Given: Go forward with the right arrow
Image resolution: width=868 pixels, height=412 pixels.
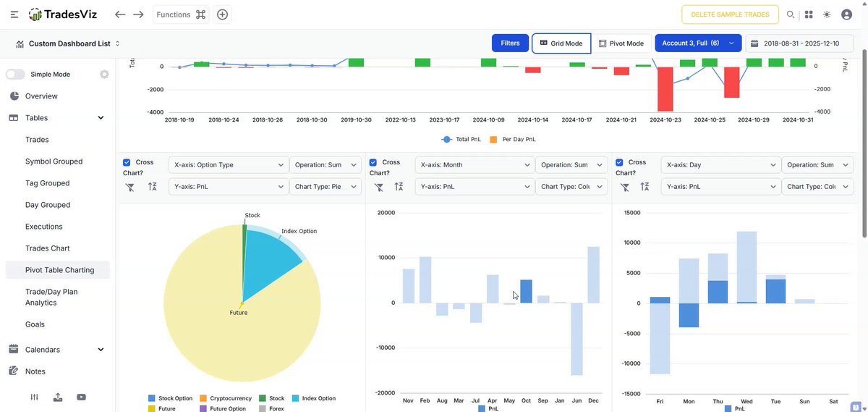Looking at the screenshot, I should tap(138, 14).
